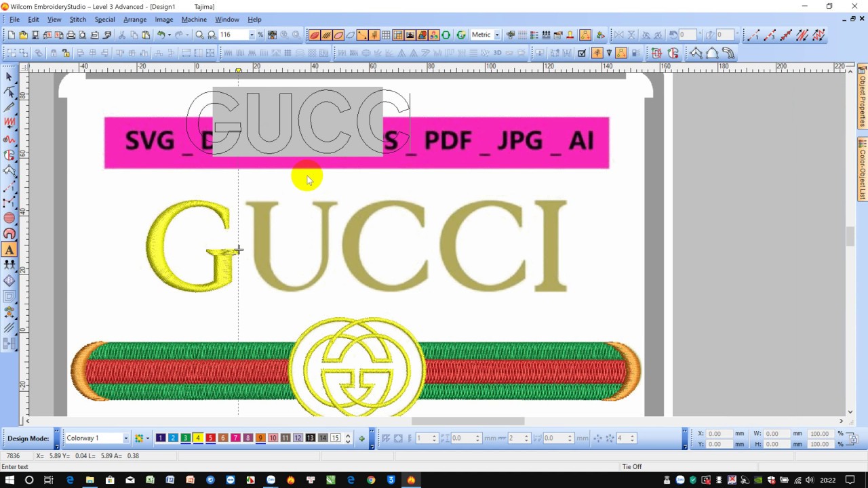The height and width of the screenshot is (488, 868).
Task: Click the Print icon in toolbar
Action: pyautogui.click(x=71, y=35)
